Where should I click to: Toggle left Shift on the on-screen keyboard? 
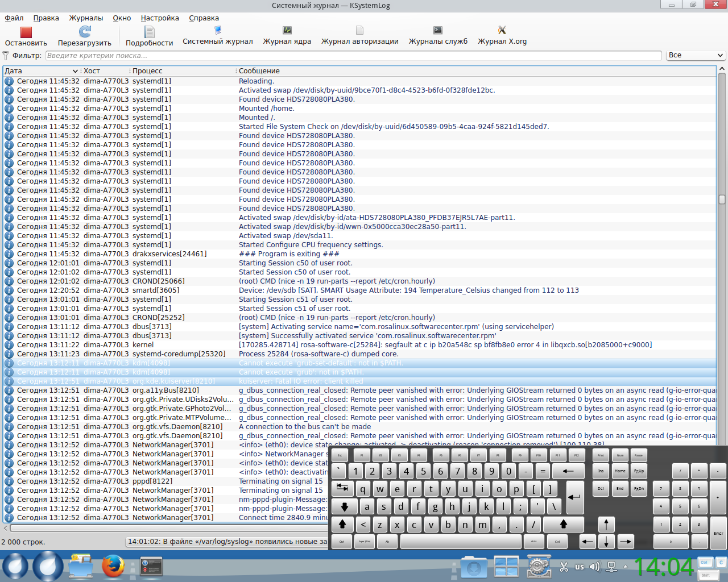[342, 524]
